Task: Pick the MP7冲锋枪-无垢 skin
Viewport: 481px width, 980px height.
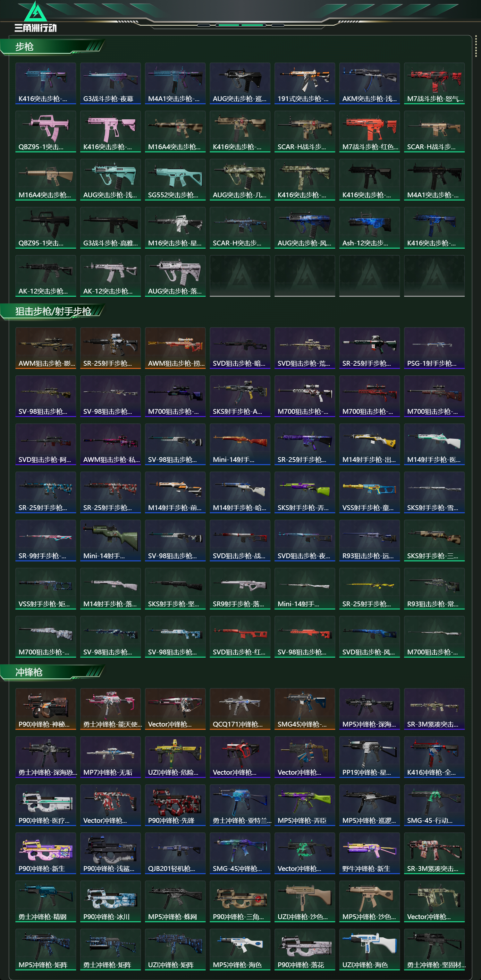Action: pyautogui.click(x=110, y=757)
